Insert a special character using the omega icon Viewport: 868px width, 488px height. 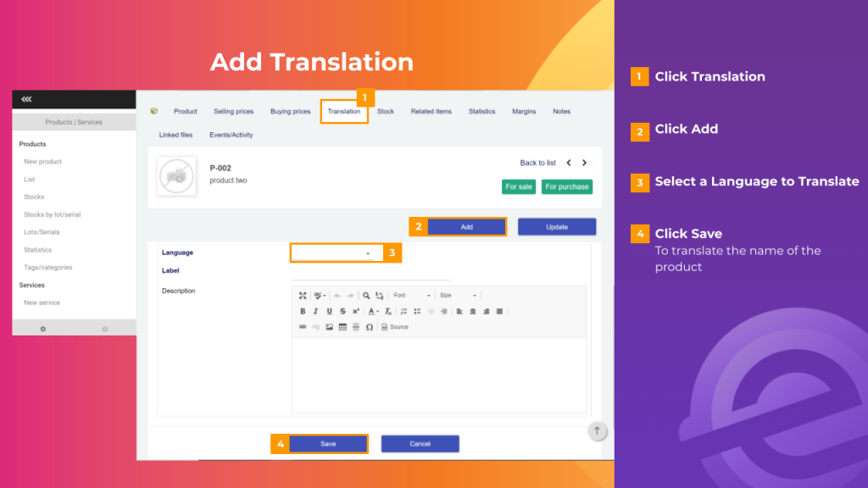coord(370,326)
